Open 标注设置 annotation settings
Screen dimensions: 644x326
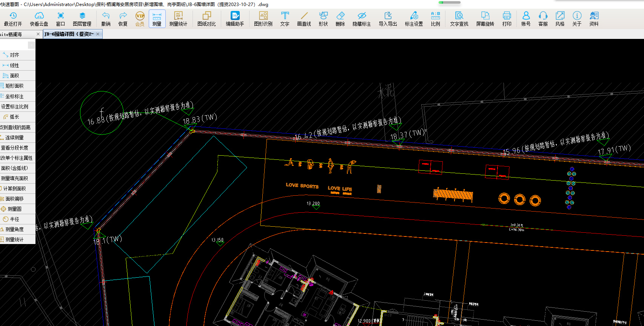coord(414,19)
